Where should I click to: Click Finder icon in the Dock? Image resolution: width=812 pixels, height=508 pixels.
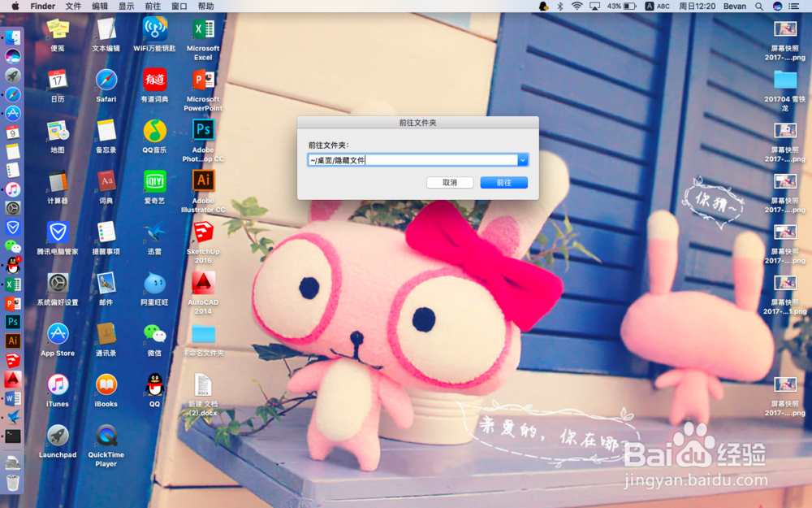coord(13,37)
